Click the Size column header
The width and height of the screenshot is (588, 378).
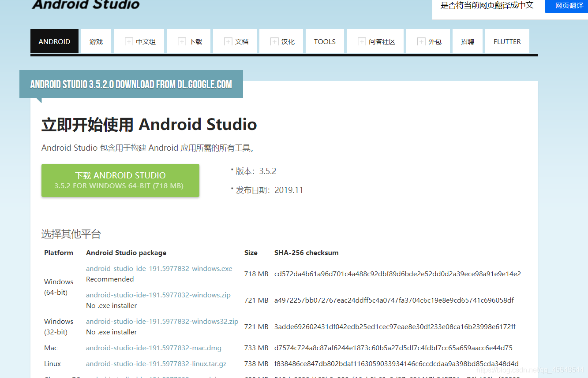tap(251, 253)
